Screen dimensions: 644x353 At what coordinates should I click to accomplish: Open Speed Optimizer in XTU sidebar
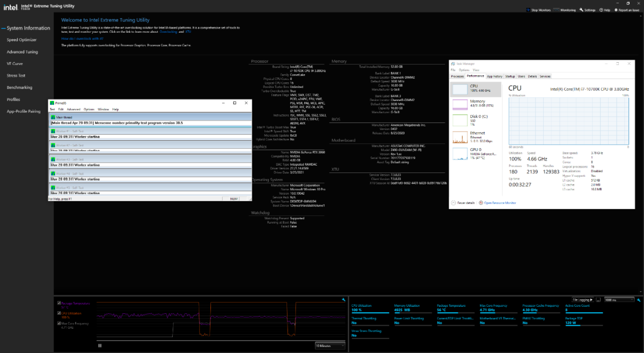click(x=21, y=40)
